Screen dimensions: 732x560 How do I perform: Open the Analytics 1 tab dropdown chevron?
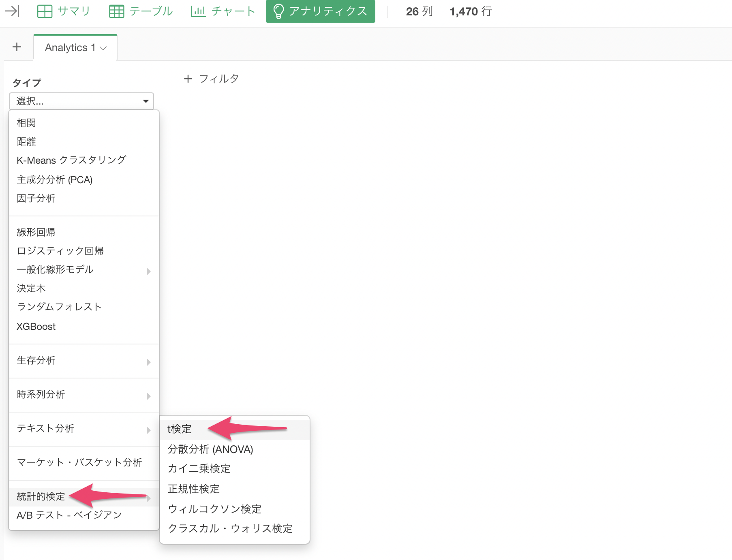[x=103, y=48]
